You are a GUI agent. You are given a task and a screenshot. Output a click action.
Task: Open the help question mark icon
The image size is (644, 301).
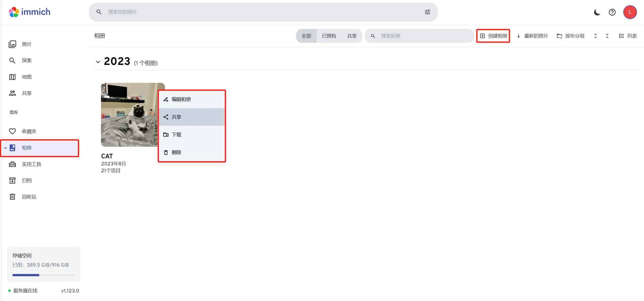click(612, 12)
